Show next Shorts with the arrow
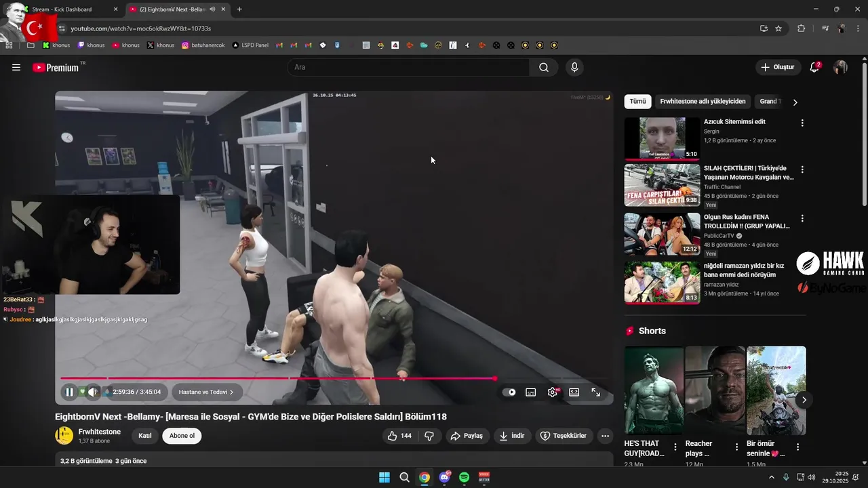This screenshot has width=868, height=488. point(804,400)
